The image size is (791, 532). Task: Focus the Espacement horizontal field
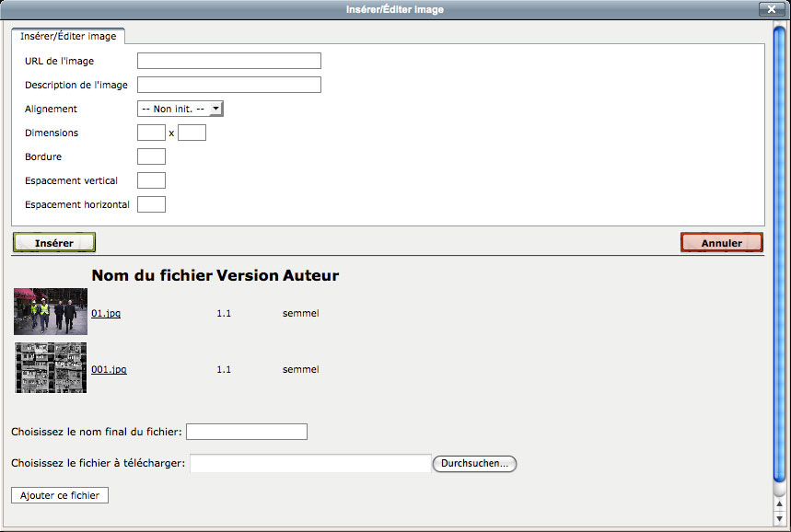coord(151,204)
